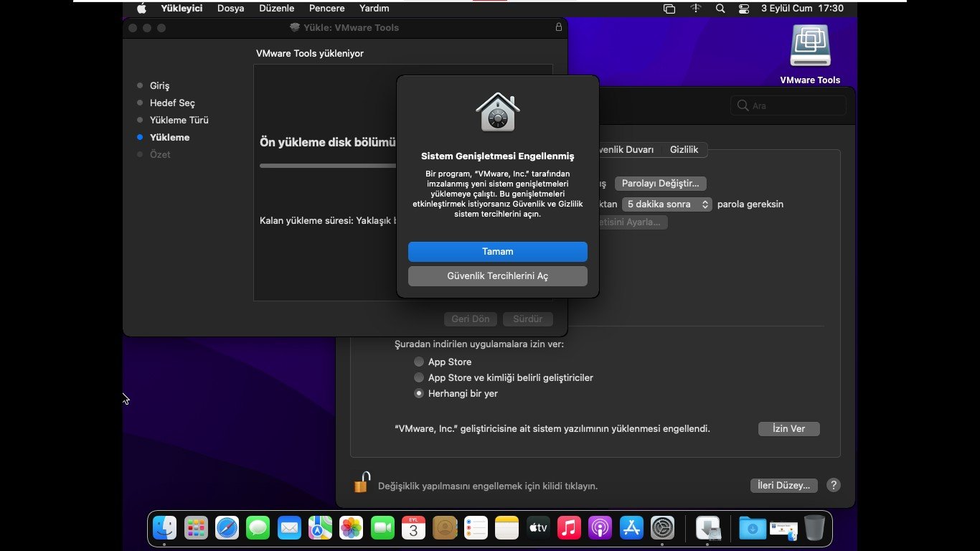Open the Yardım menu
This screenshot has width=980, height=551.
coord(374,9)
